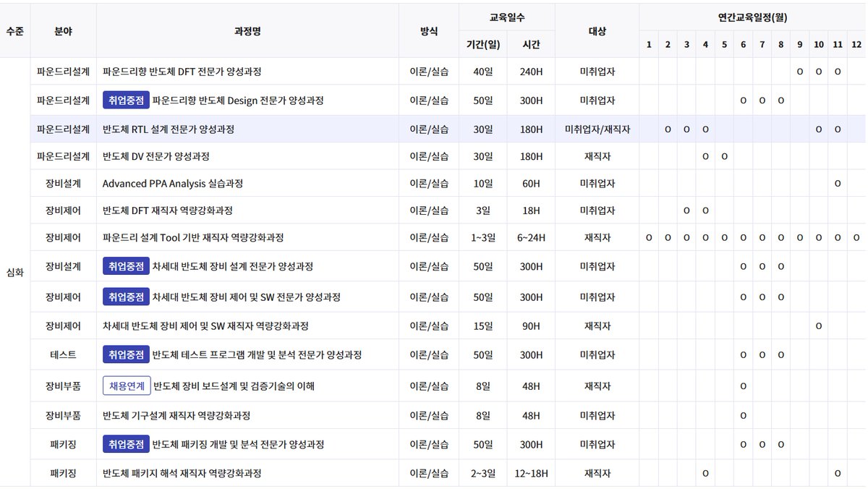The height and width of the screenshot is (489, 868).
Task: Open 반도체 RTL 설계 전문가 양성과정
Action: pos(169,129)
